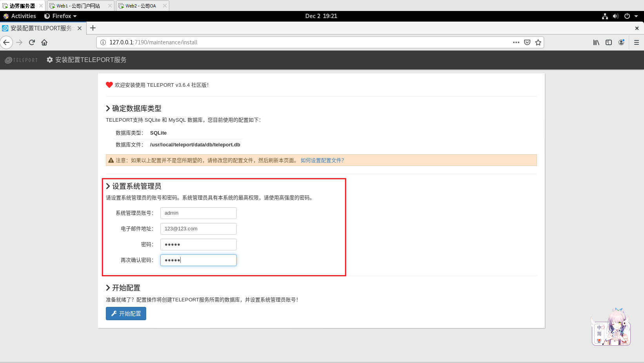Switch to the Web1 - 公司门户网站 tab
This screenshot has width=644, height=363.
point(81,5)
